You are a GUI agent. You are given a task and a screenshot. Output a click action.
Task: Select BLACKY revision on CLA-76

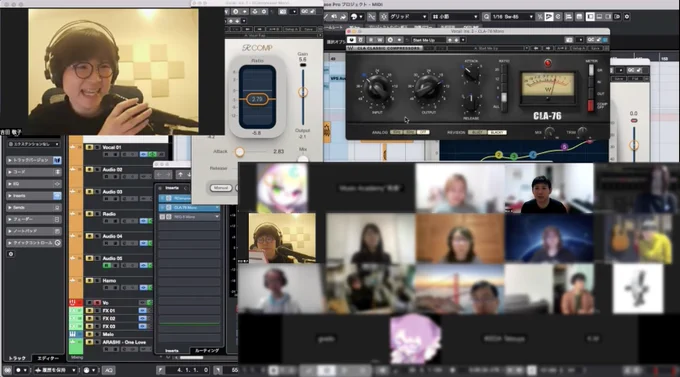pyautogui.click(x=497, y=132)
